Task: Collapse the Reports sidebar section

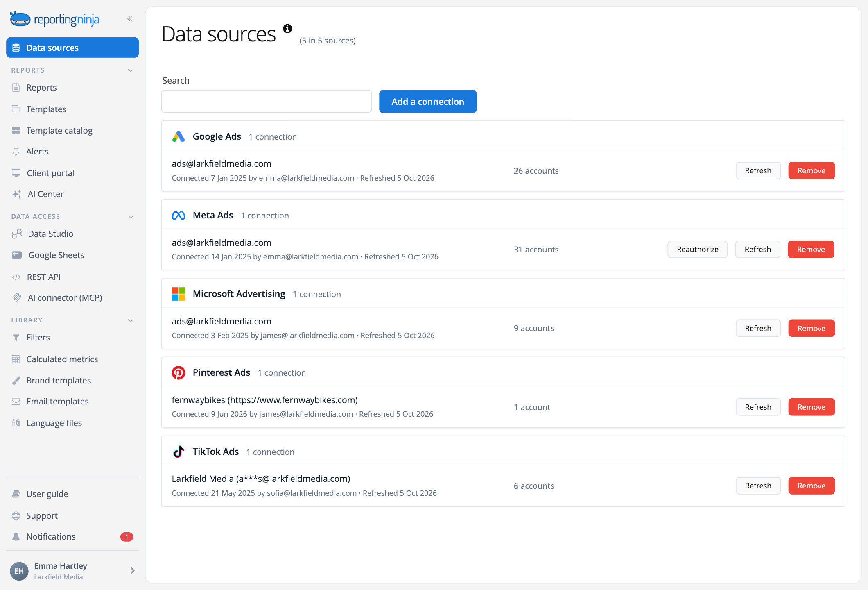Action: coord(131,70)
